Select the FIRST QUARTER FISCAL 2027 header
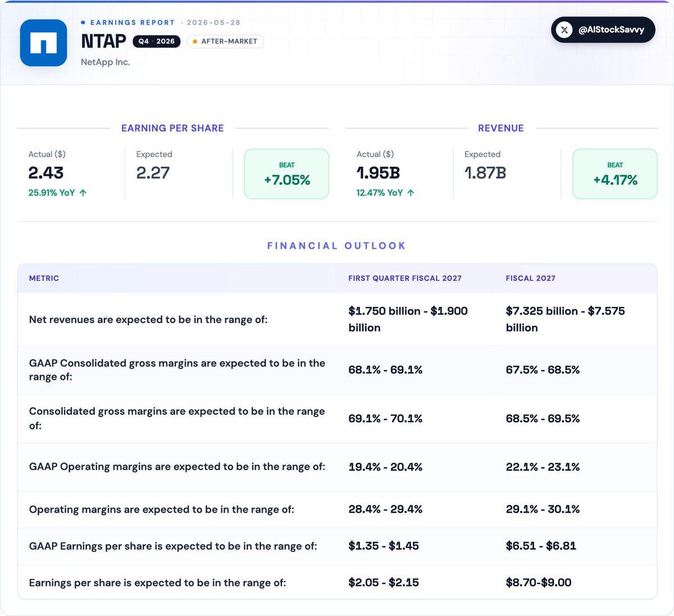 pos(405,279)
